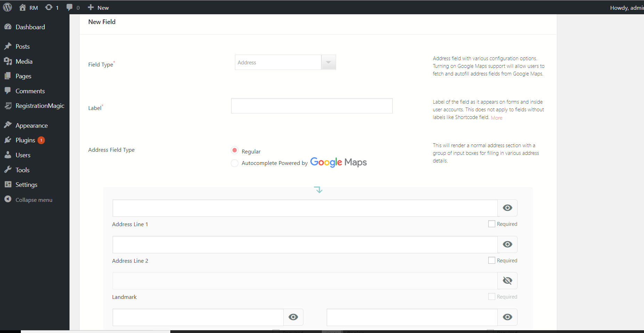
Task: Open the WordPress logo menu
Action: pos(7,7)
